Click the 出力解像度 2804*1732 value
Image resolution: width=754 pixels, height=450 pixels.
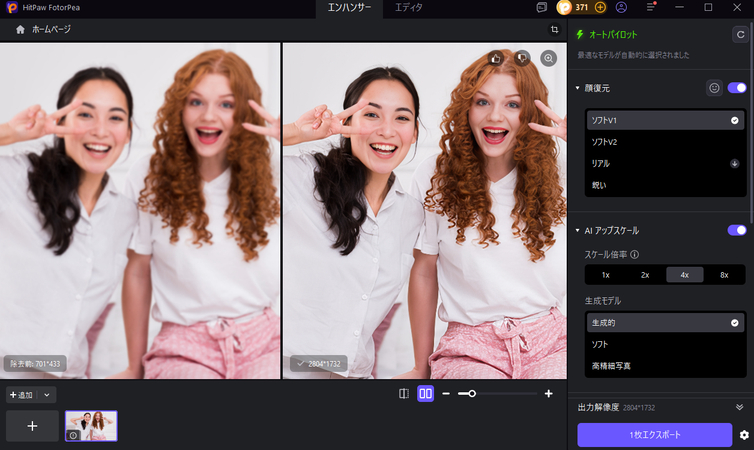pyautogui.click(x=639, y=408)
